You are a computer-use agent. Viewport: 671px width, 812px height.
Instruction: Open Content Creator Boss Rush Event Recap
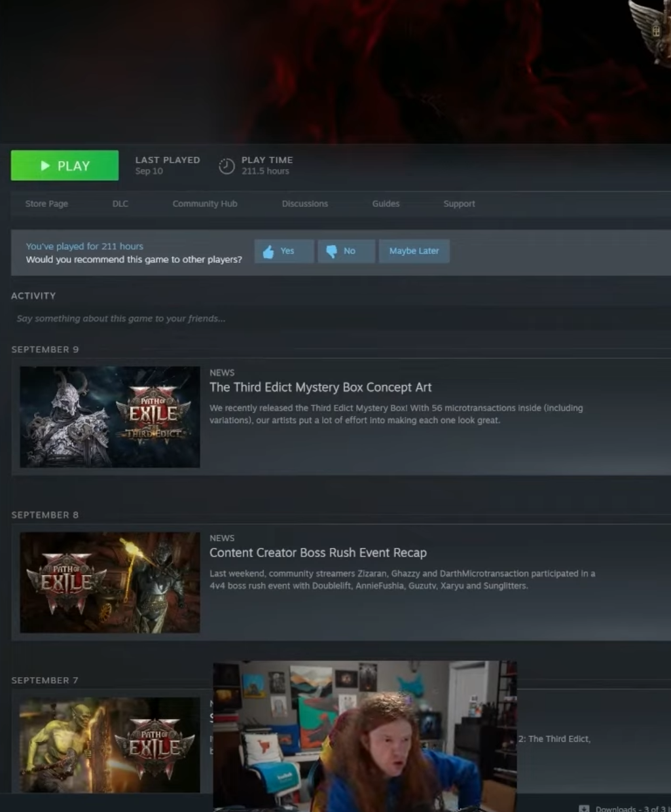pos(318,553)
